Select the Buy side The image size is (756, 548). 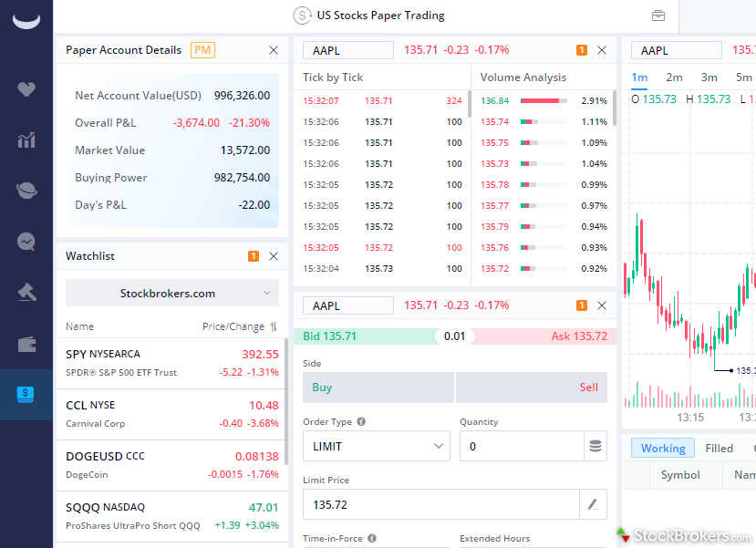[378, 388]
